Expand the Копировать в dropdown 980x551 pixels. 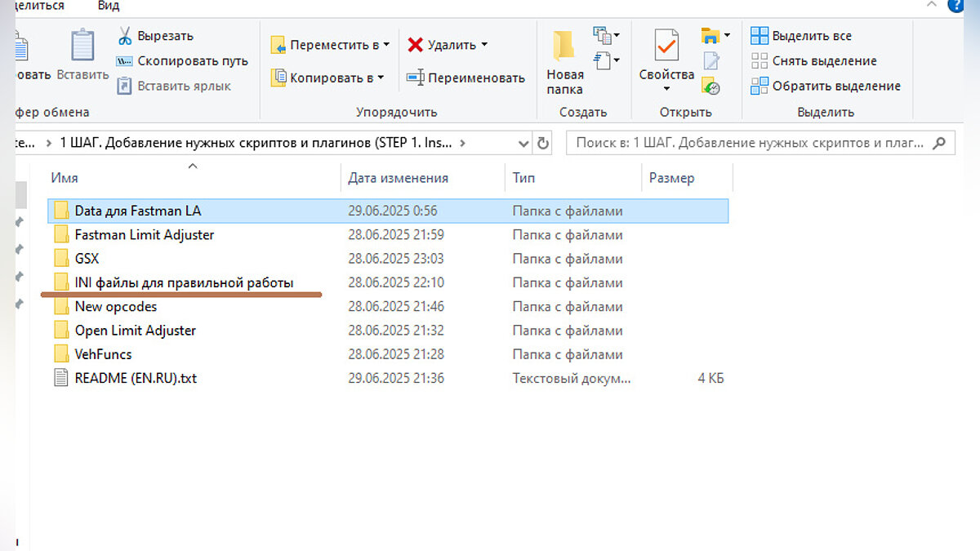381,78
